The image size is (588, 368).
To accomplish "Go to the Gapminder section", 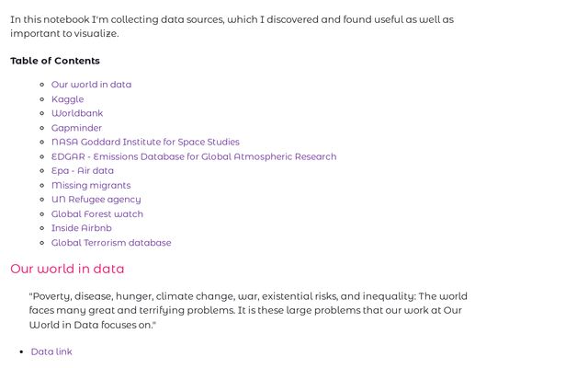I will 76,128.
